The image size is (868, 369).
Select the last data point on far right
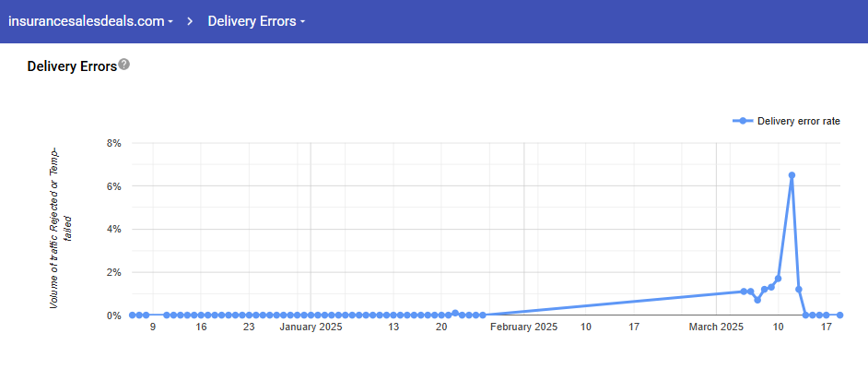pyautogui.click(x=839, y=315)
